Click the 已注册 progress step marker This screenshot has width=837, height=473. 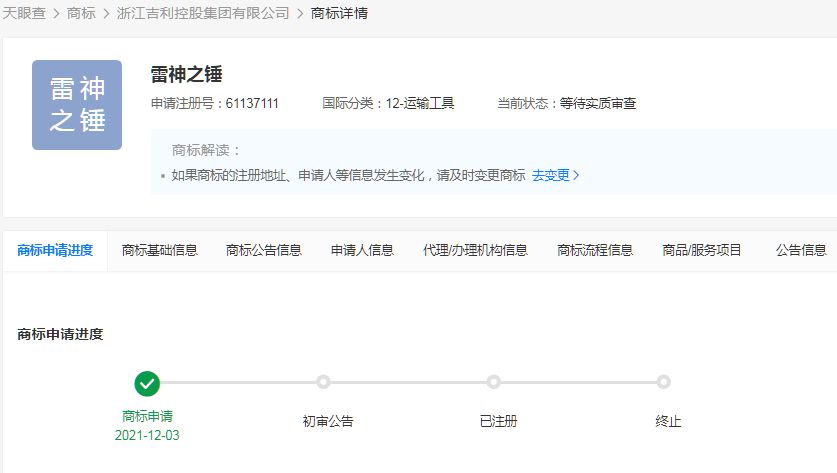494,382
